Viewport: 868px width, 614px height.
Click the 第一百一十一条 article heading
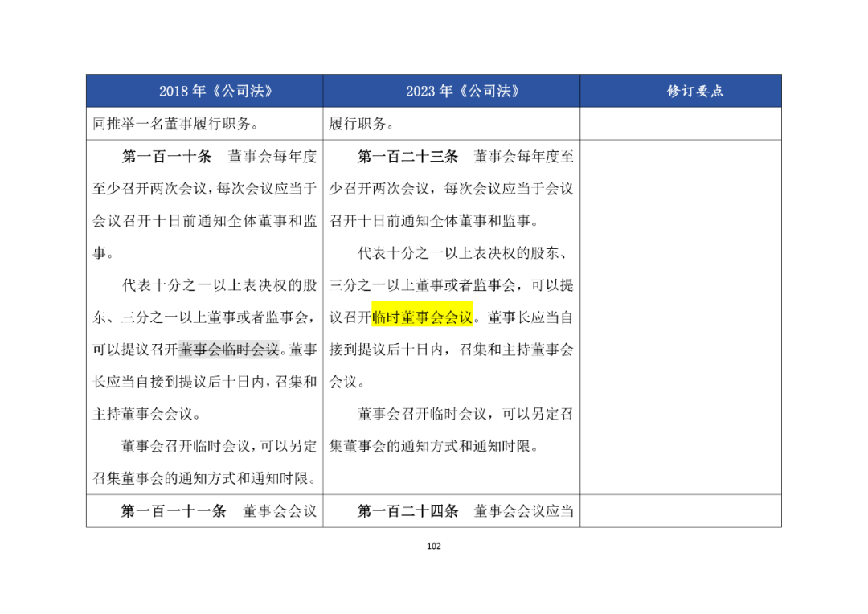click(174, 511)
